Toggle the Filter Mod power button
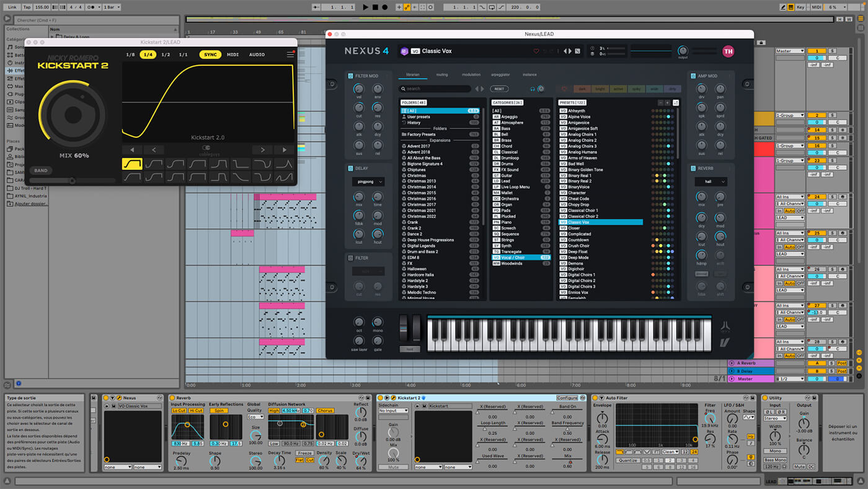This screenshot has height=489, width=868. [350, 76]
